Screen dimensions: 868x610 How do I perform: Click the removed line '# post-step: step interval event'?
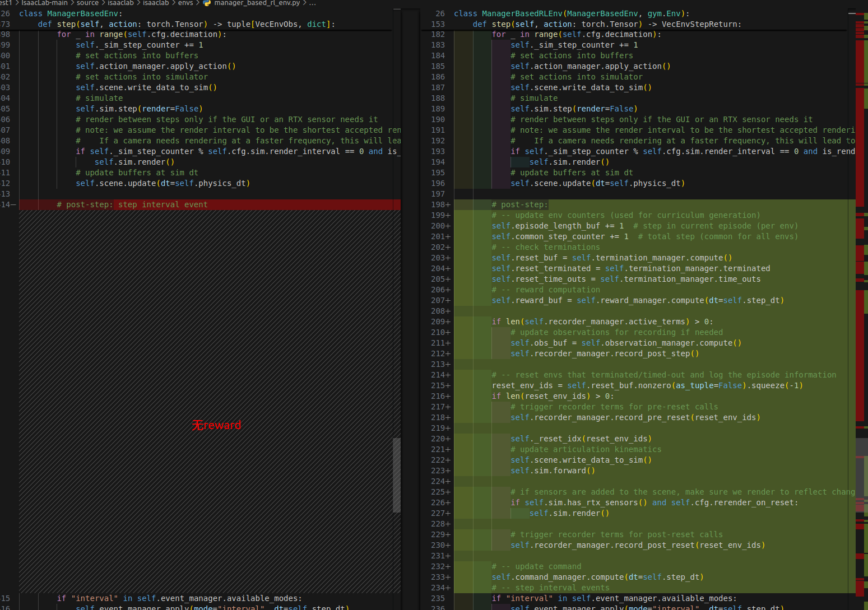pos(132,204)
